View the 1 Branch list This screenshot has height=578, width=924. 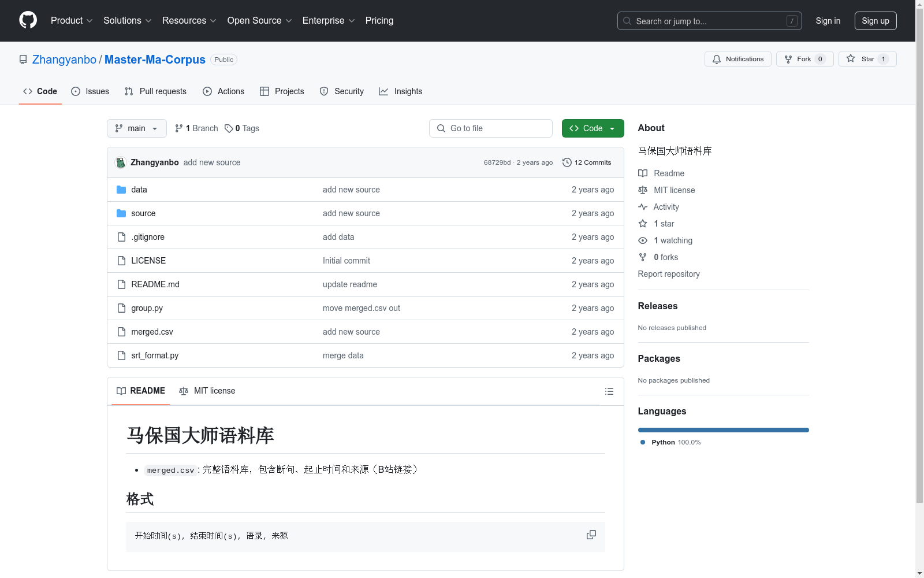pyautogui.click(x=196, y=128)
